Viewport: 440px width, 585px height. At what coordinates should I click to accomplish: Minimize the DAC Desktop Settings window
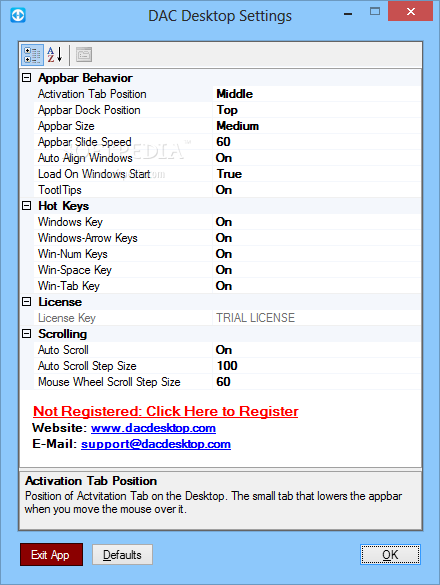click(348, 14)
